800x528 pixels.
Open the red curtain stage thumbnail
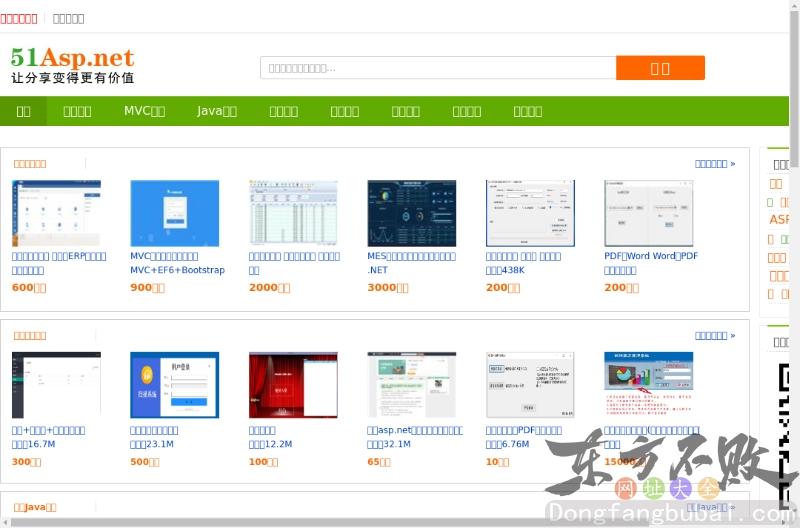(293, 384)
